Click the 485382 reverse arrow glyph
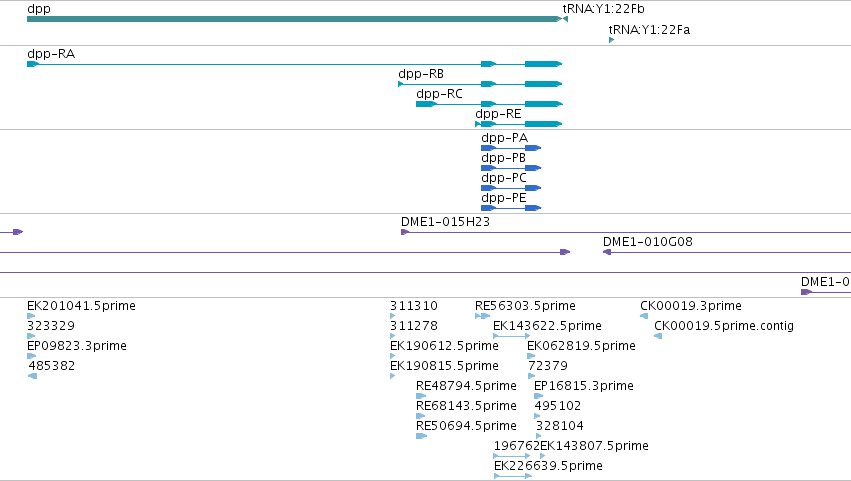The height and width of the screenshot is (481, 851). tap(32, 376)
